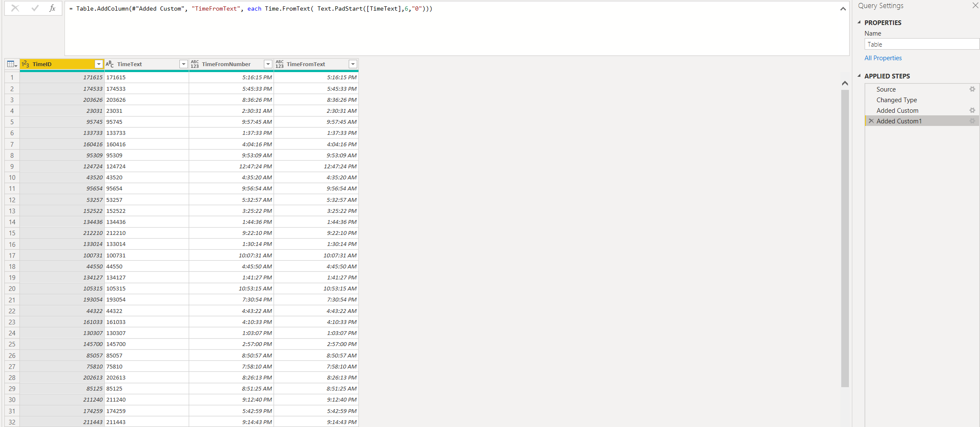Collapse the APPLIED STEPS section
980x427 pixels.
(x=859, y=76)
